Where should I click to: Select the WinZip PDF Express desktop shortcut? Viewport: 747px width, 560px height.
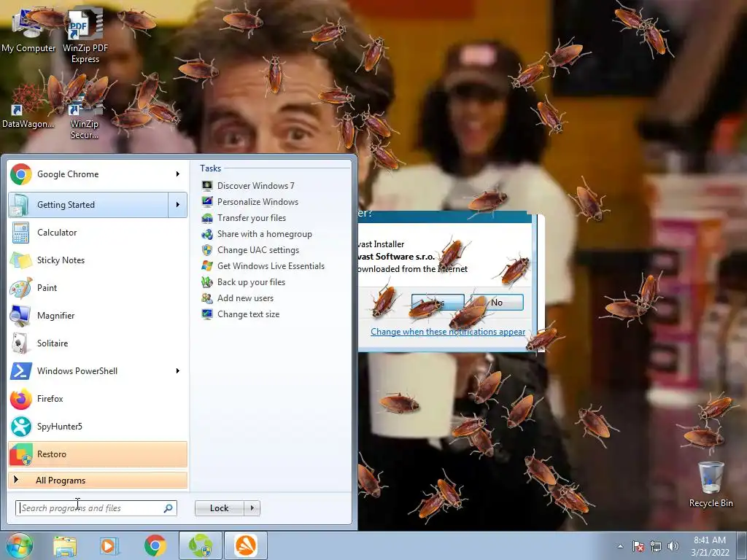click(x=85, y=36)
